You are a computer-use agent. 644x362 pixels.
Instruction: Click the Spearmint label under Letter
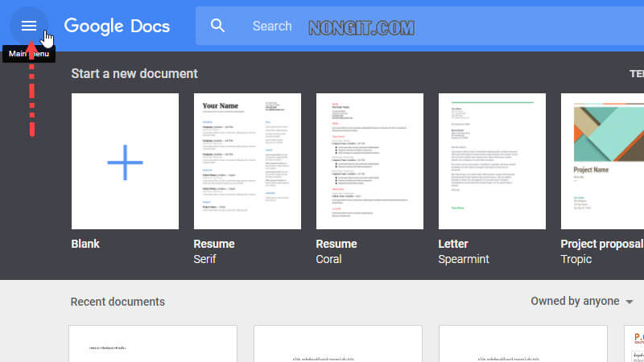pos(464,259)
